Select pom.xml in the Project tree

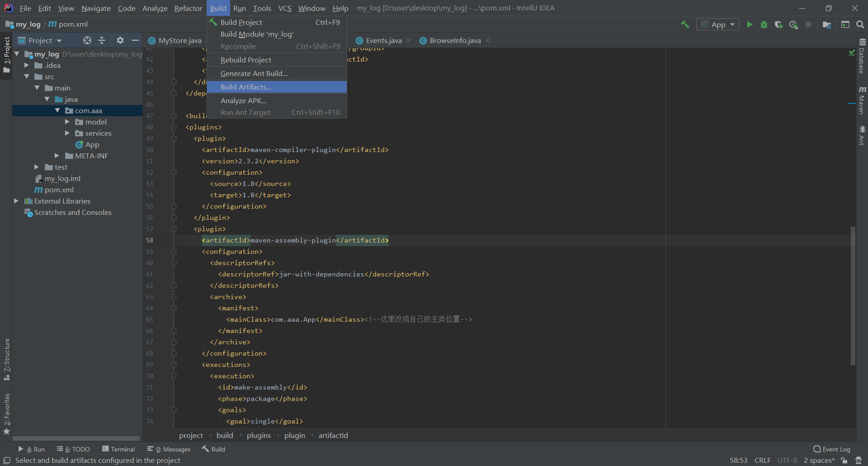(59, 190)
